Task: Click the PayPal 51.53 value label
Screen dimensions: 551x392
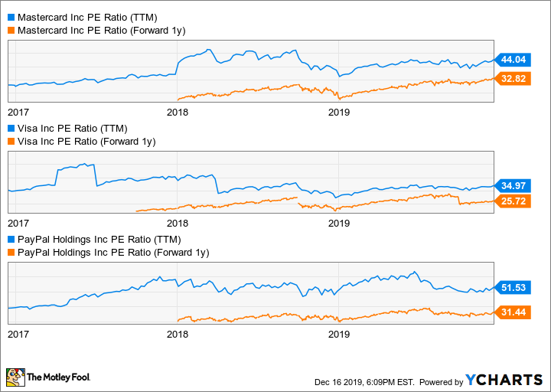Action: 512,288
